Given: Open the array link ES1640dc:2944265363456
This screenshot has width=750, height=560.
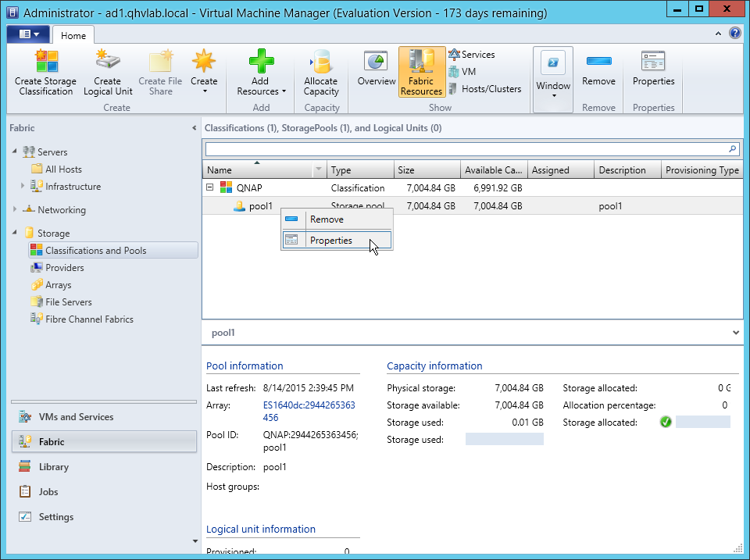Looking at the screenshot, I should point(309,412).
